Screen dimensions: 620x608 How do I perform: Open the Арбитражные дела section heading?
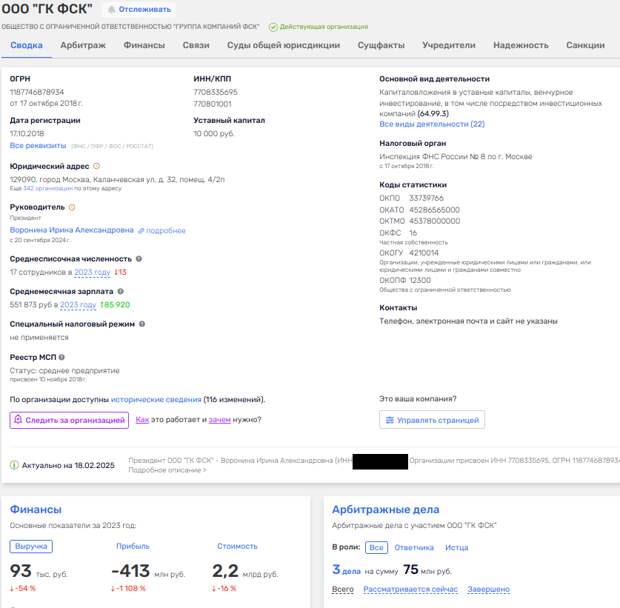(x=386, y=509)
